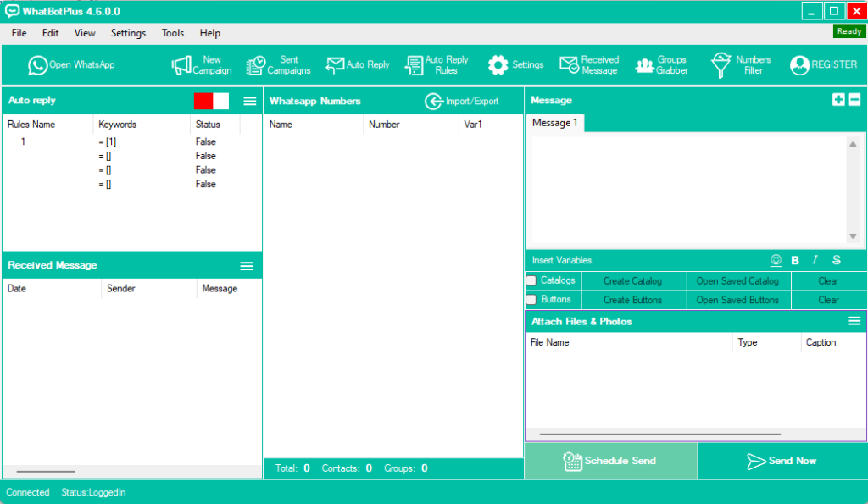This screenshot has height=504, width=868.
Task: Tick the Buttons checkbox
Action: [x=531, y=300]
